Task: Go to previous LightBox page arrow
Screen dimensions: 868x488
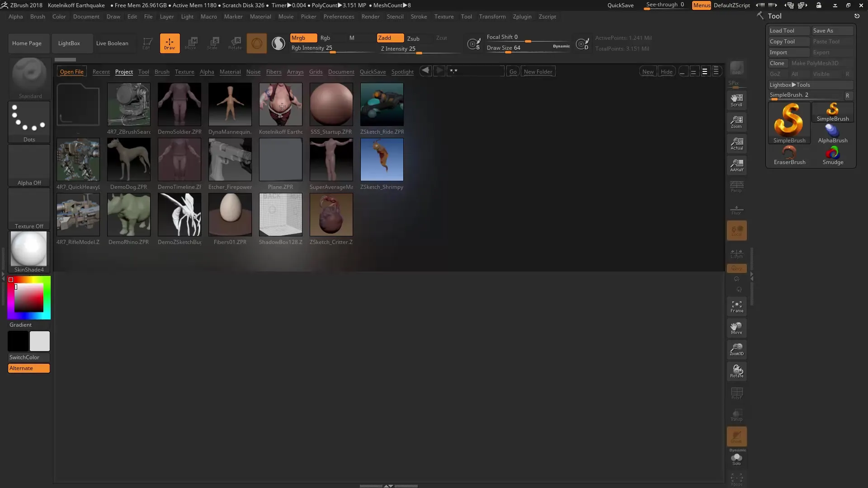Action: point(425,71)
